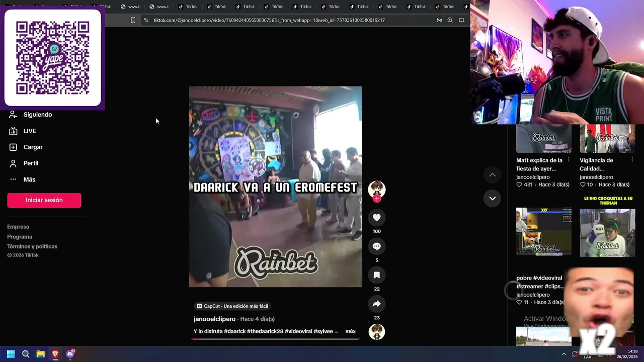
Task: Save video with the bookmark icon
Action: pyautogui.click(x=376, y=275)
